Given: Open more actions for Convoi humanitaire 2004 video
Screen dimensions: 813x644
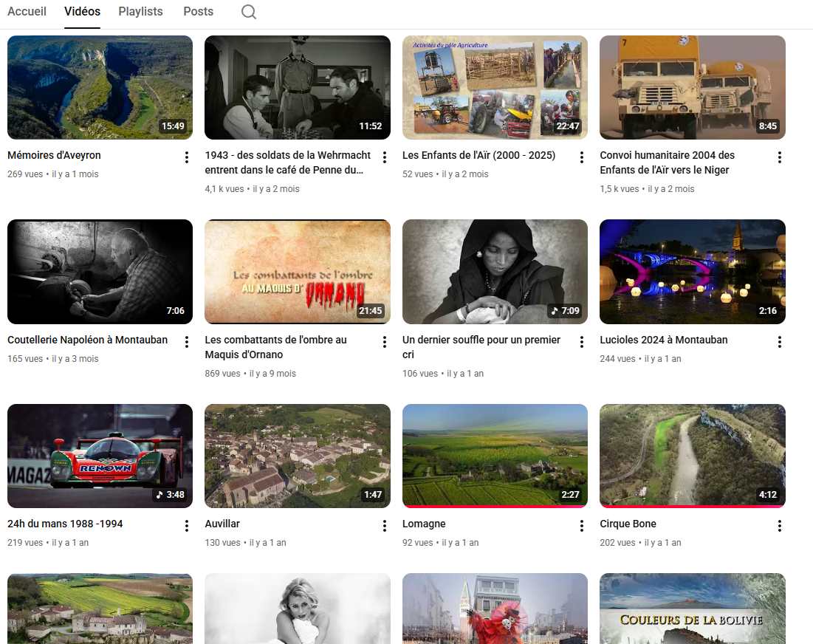Looking at the screenshot, I should 780,157.
